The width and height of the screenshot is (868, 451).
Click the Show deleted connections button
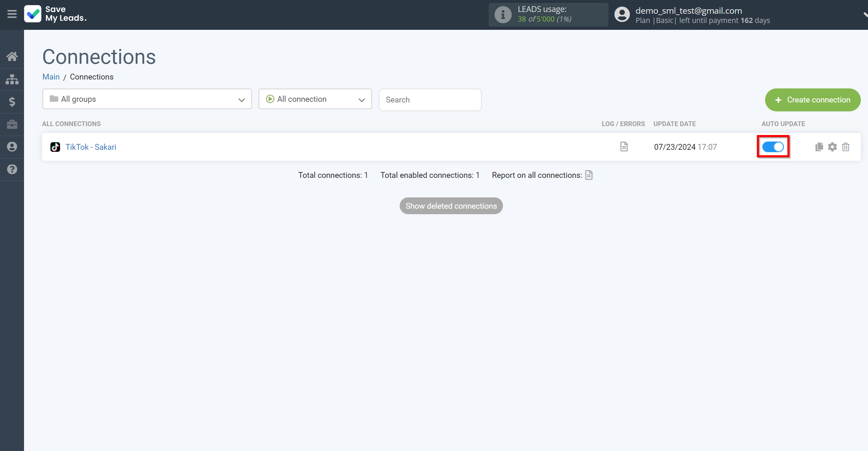click(451, 206)
